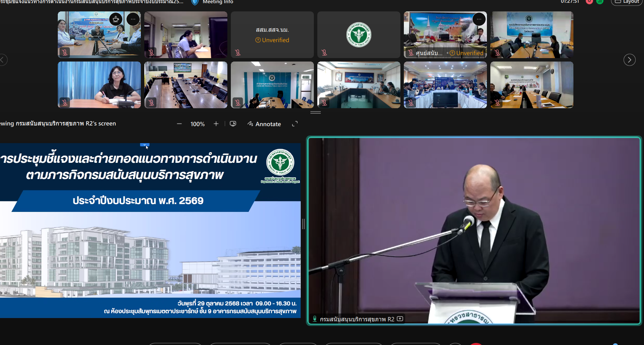644x345 pixels.
Task: Click the muted mic icon on the Ministry logo tile
Action: (324, 53)
